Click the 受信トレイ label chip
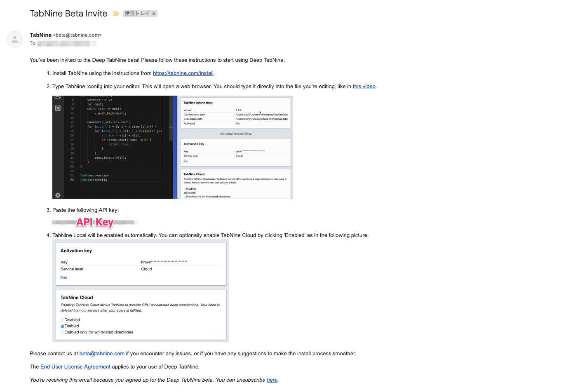Screen dimensions: 573x392 pos(138,13)
